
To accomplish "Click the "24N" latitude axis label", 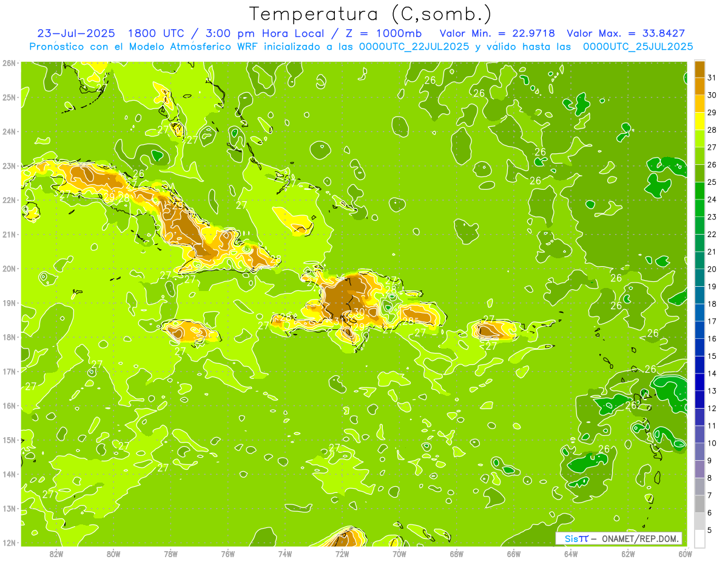I will (9, 132).
